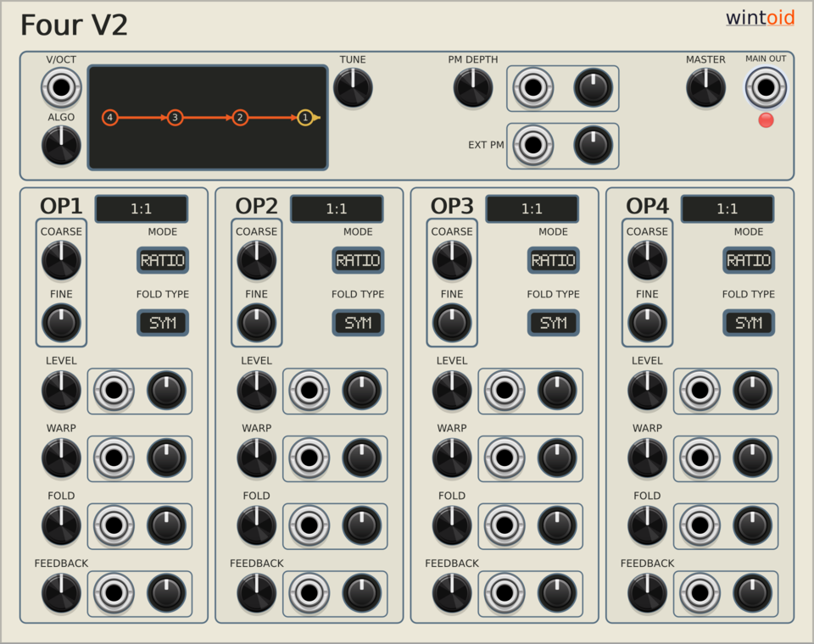The width and height of the screenshot is (814, 644).
Task: Click the OP1 LEVEL CV input jack
Action: [x=114, y=391]
